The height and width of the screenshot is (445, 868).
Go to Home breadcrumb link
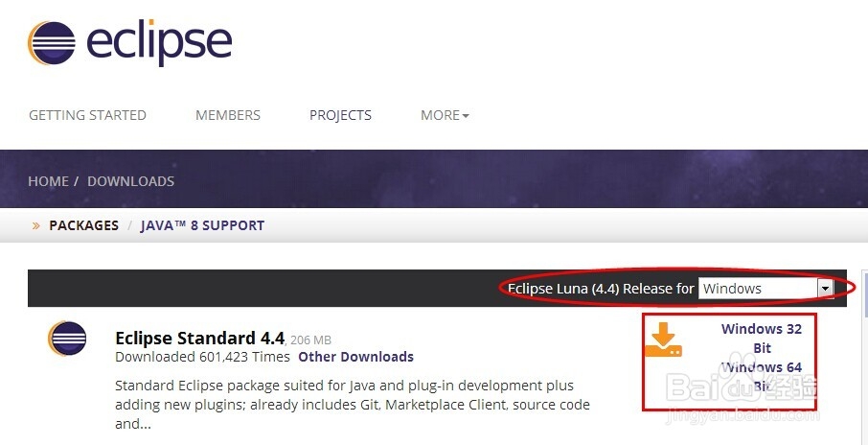[49, 181]
